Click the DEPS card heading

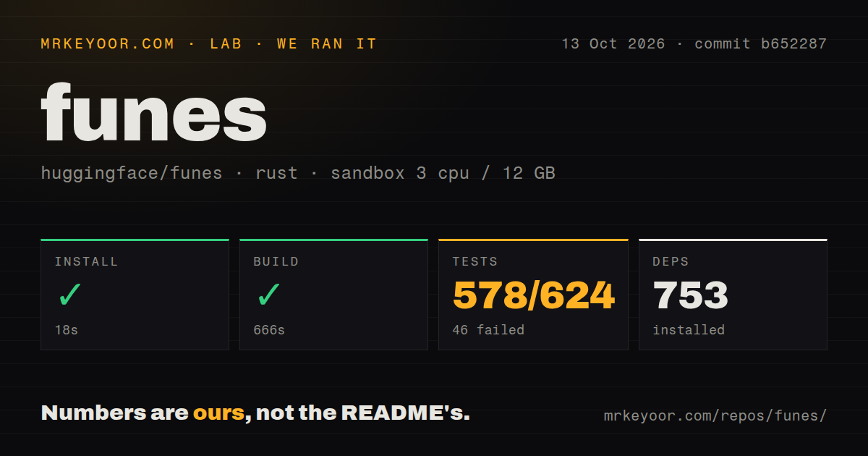coord(671,262)
